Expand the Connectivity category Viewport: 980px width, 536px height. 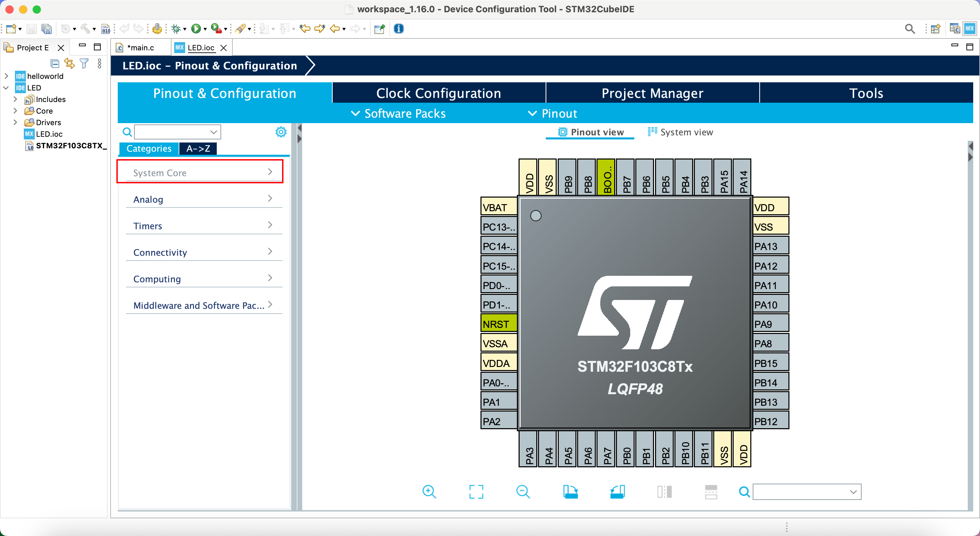coord(203,252)
